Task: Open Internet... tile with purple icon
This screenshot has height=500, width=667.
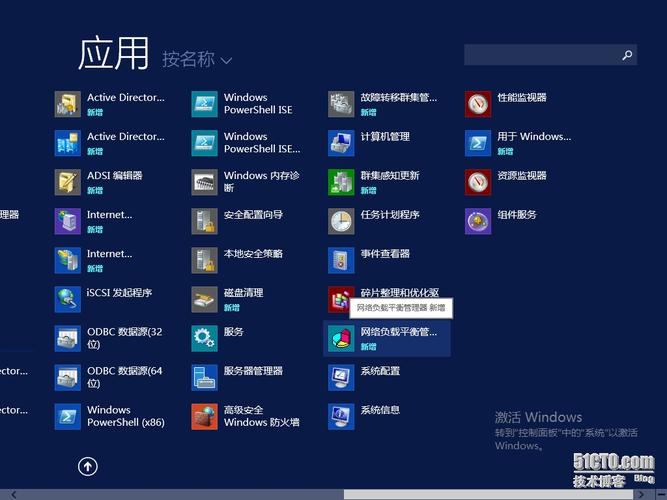Action: point(94,221)
